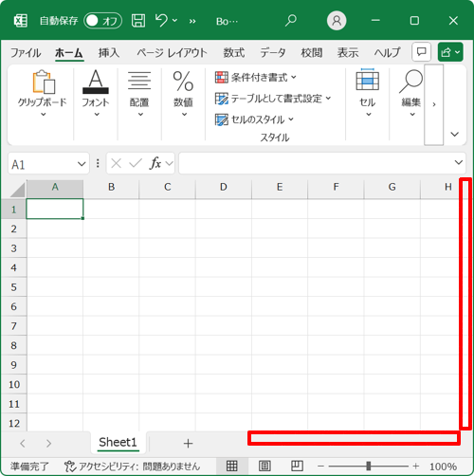The width and height of the screenshot is (474, 476).
Task: Expand the クリップボード group
Action: pyautogui.click(x=43, y=94)
